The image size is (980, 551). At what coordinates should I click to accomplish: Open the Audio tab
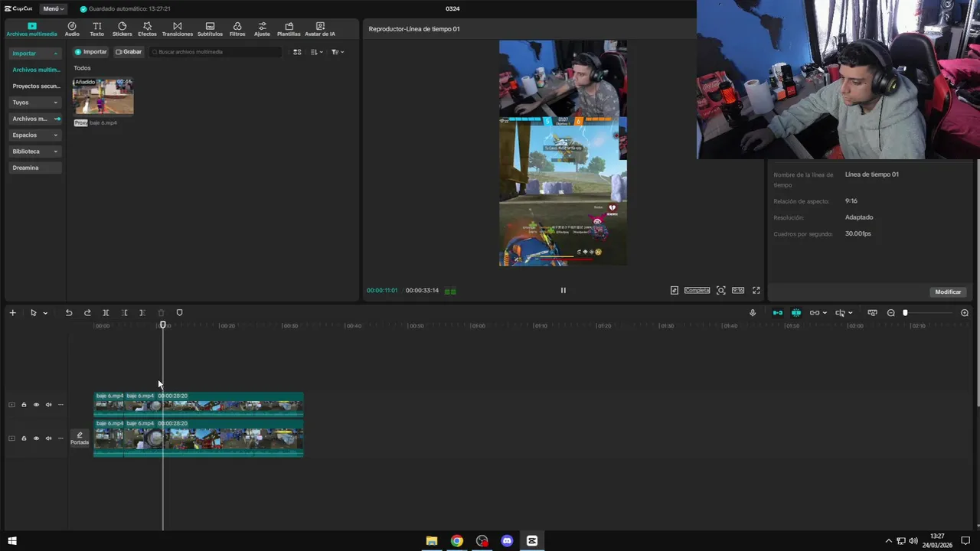(x=72, y=29)
